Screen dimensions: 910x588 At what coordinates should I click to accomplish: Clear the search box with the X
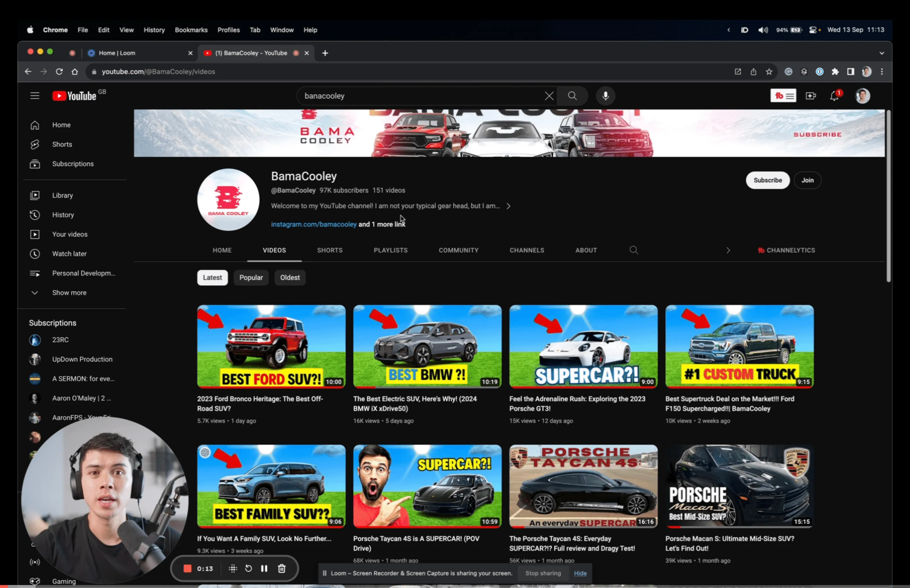point(549,96)
